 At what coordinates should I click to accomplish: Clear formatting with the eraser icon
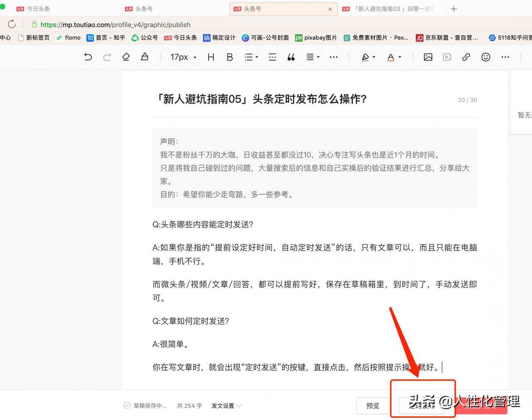pyautogui.click(x=126, y=57)
